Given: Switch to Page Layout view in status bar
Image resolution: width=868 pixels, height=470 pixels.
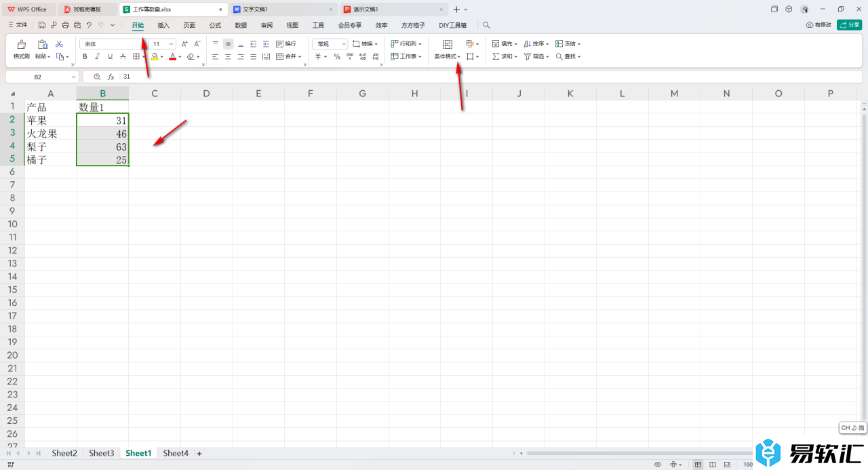Looking at the screenshot, I should [x=713, y=465].
